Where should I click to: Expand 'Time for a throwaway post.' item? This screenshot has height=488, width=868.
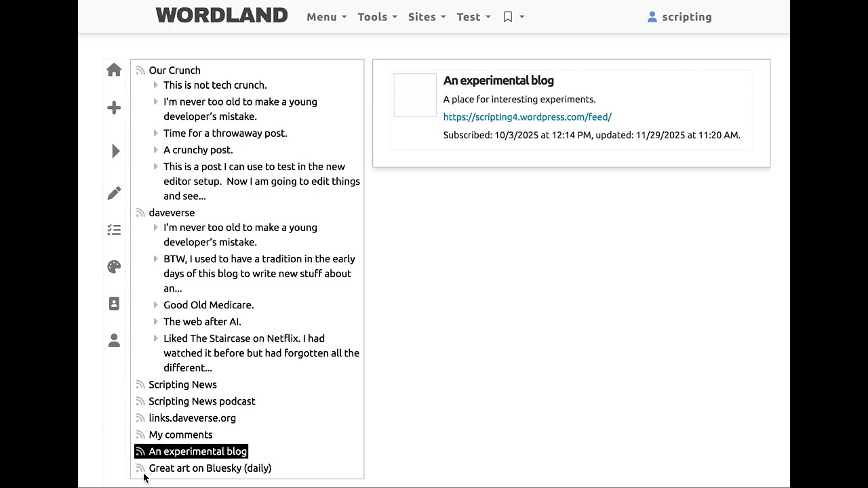[x=156, y=134]
